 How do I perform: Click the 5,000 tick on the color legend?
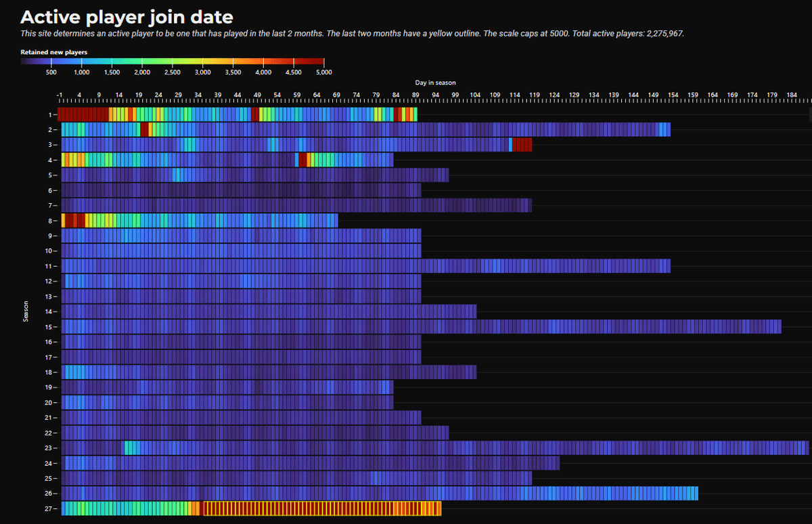[x=323, y=72]
